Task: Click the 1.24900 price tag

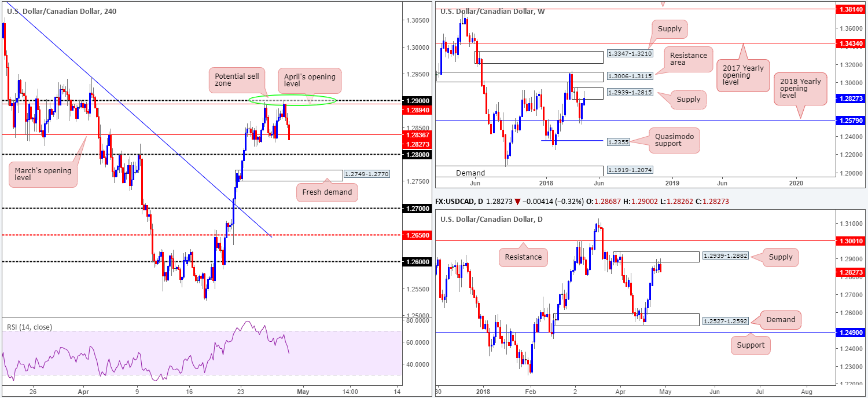Action: coord(851,332)
